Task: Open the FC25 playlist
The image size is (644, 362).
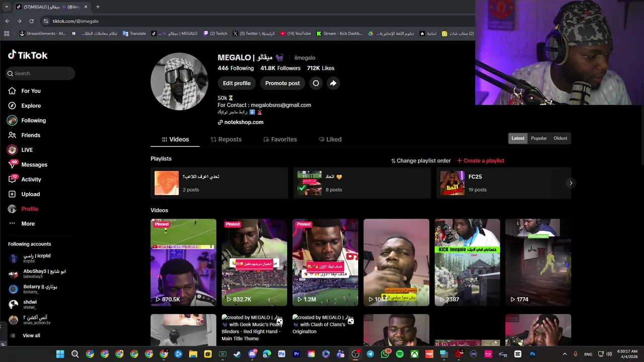Action: pos(503,183)
